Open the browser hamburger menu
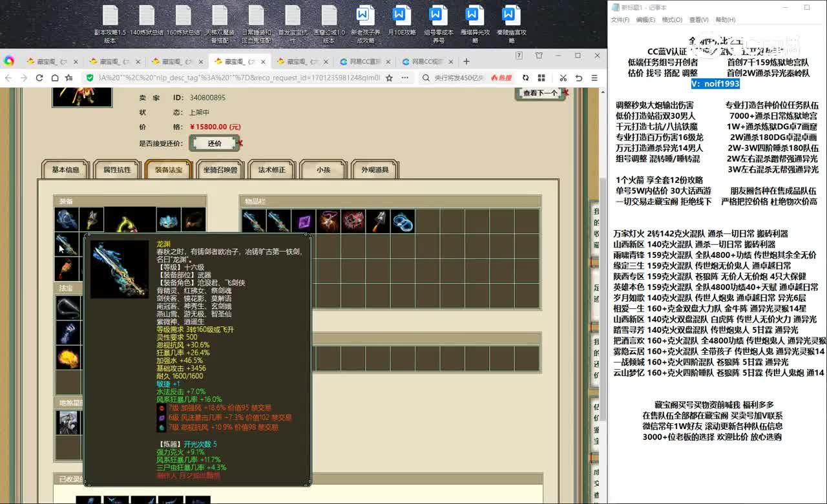The image size is (827, 504). [x=595, y=78]
